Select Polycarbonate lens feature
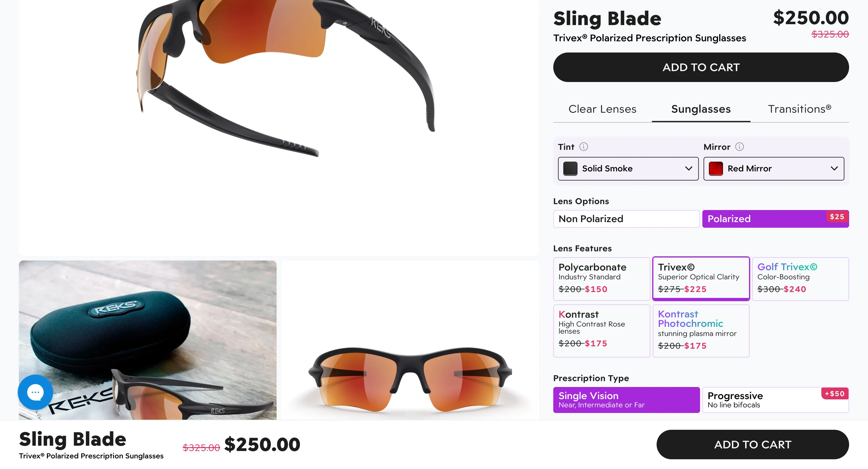868x469 pixels. coord(601,279)
